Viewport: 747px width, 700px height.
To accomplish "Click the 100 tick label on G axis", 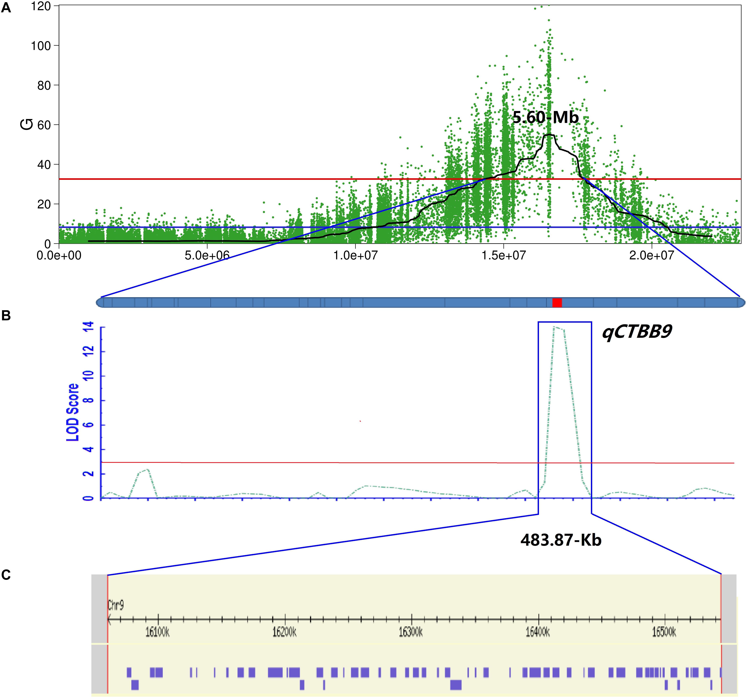I will (40, 46).
